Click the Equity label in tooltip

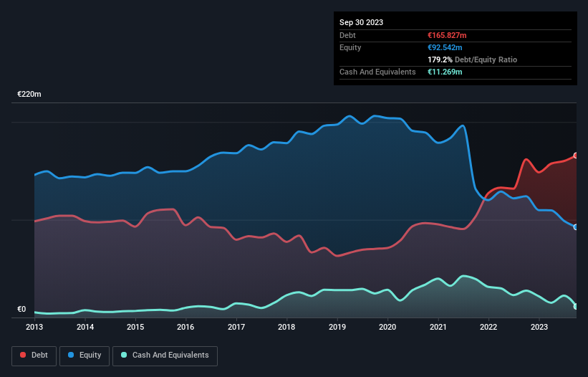click(x=350, y=47)
